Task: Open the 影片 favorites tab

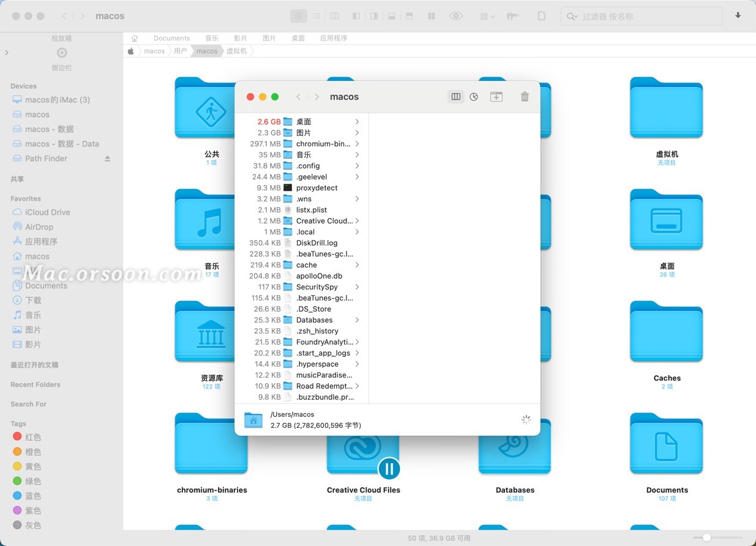Action: [x=241, y=38]
